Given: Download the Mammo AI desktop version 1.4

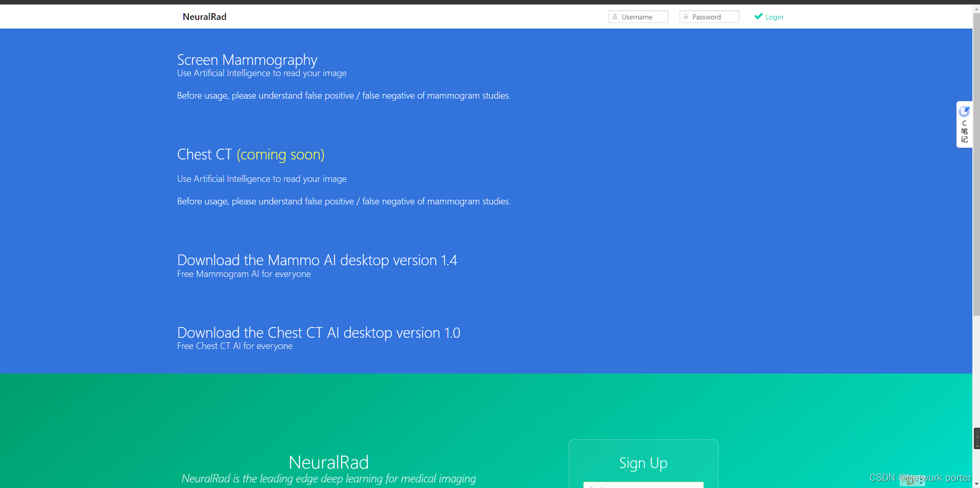Looking at the screenshot, I should pyautogui.click(x=317, y=260).
